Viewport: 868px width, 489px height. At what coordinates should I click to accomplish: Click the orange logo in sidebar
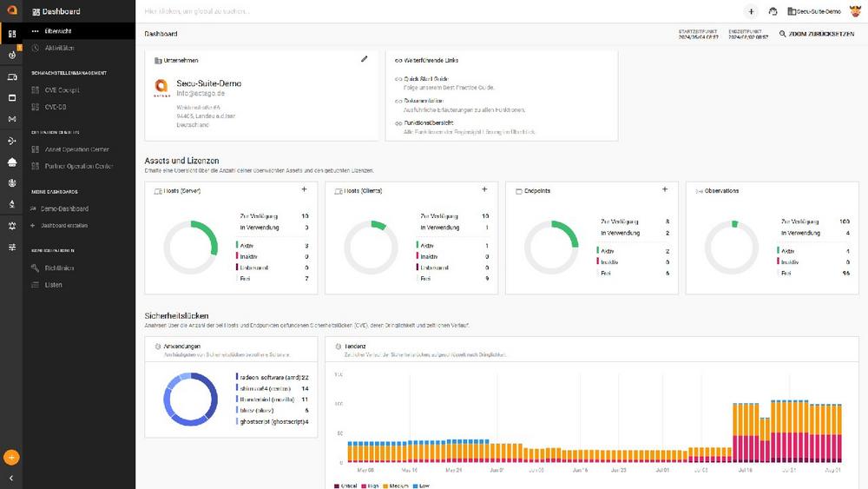click(x=11, y=11)
